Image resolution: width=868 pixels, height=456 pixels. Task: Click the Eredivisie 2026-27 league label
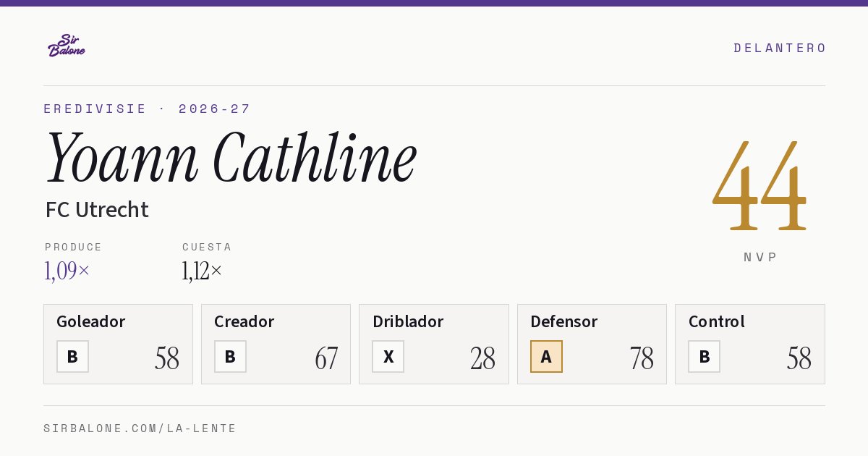pos(147,109)
